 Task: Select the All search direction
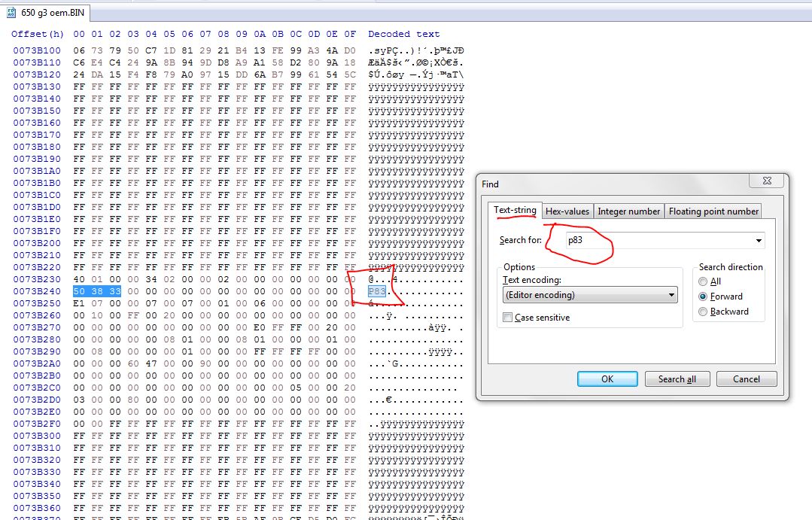tap(703, 281)
